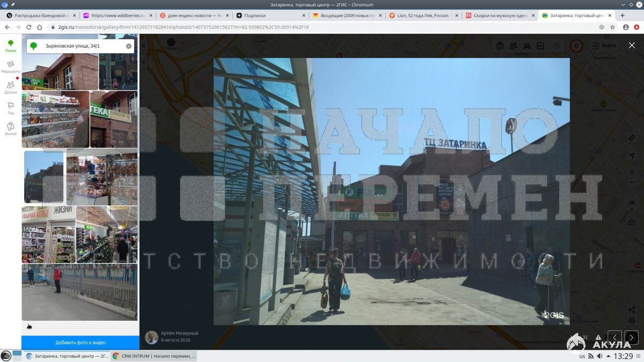
Task: Open the Поиск sidebar section
Action: [x=11, y=46]
